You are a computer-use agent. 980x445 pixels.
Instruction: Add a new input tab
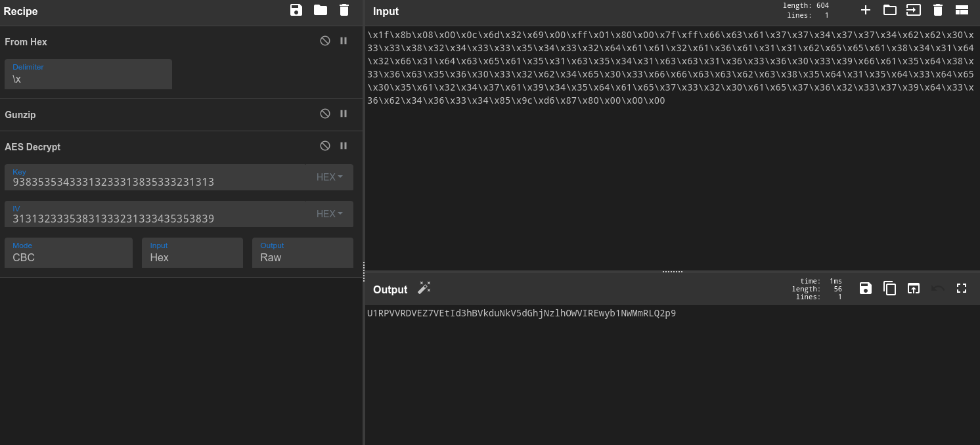[x=866, y=10]
